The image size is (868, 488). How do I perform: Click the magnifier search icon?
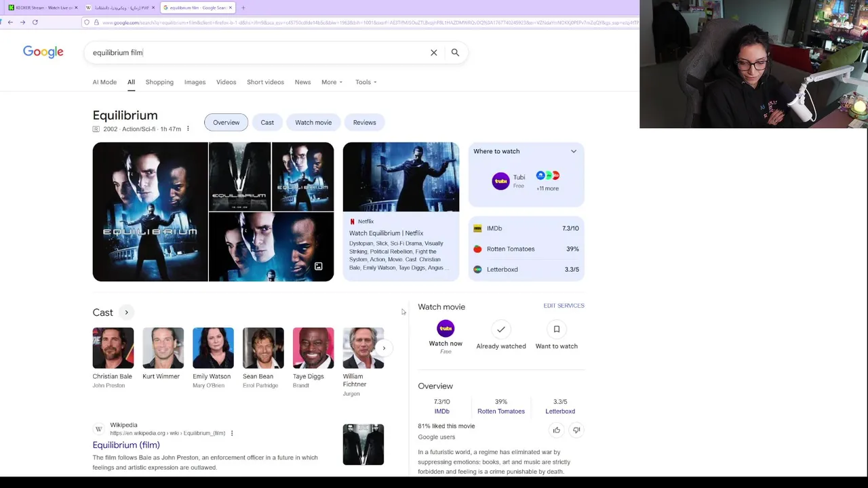click(x=455, y=52)
